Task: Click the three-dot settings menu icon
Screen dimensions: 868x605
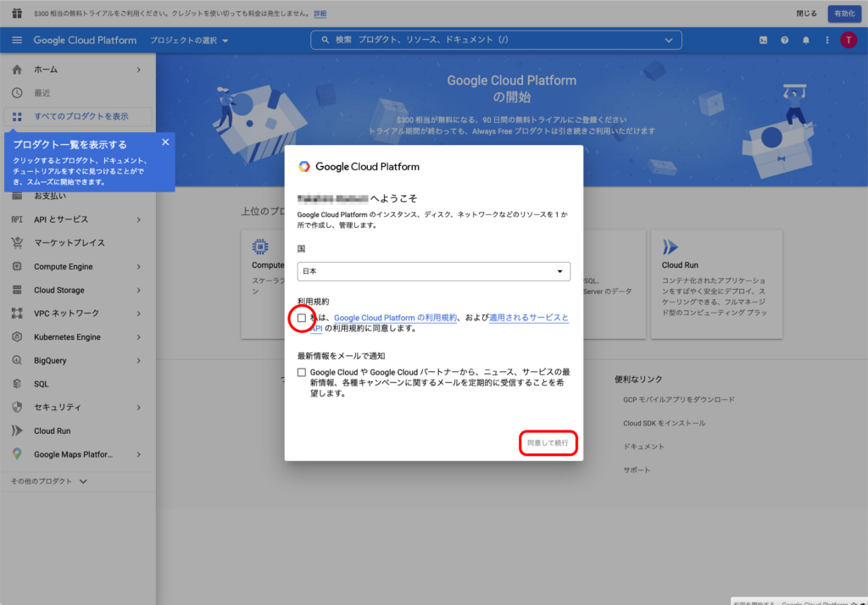Action: pos(827,40)
